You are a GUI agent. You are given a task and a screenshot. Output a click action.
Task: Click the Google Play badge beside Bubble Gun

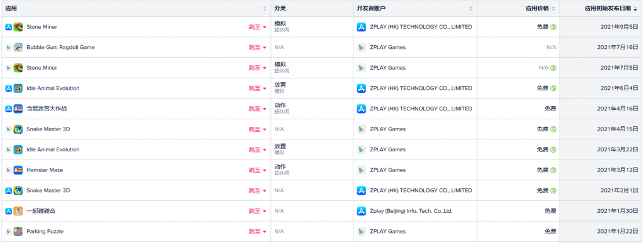(x=8, y=48)
